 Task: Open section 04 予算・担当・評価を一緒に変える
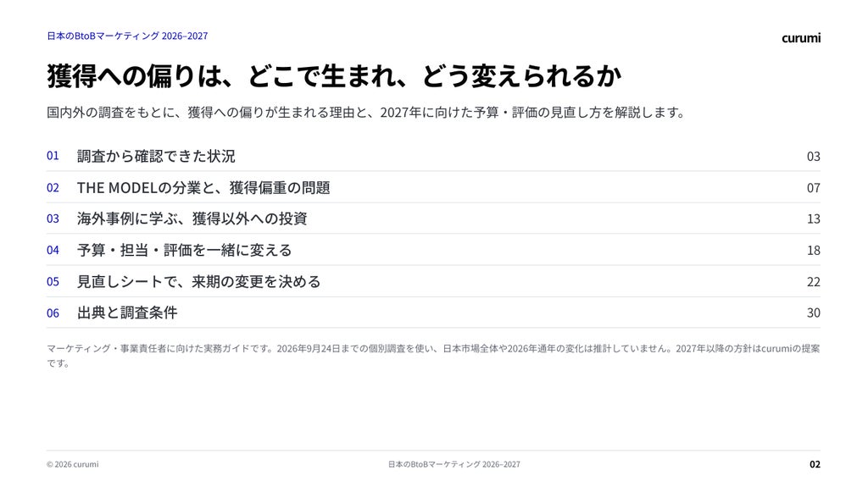click(433, 250)
